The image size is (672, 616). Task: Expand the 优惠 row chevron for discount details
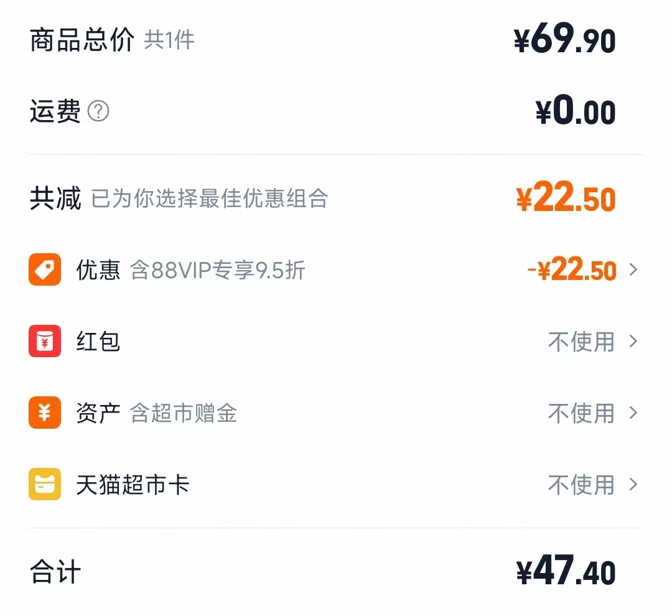tap(633, 269)
